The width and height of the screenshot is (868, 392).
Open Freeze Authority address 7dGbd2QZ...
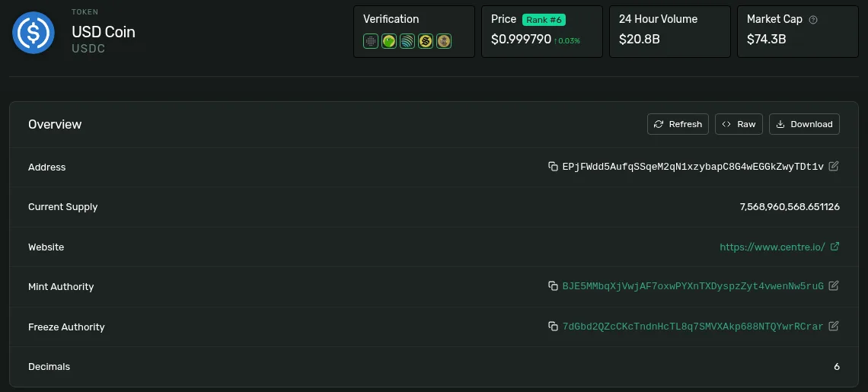click(x=693, y=327)
